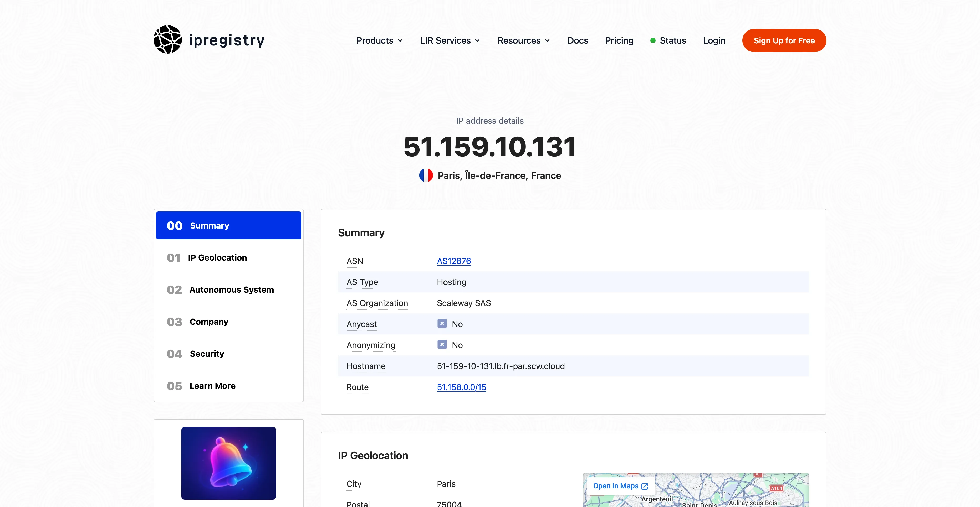Click the Open in Maps button

(x=620, y=486)
